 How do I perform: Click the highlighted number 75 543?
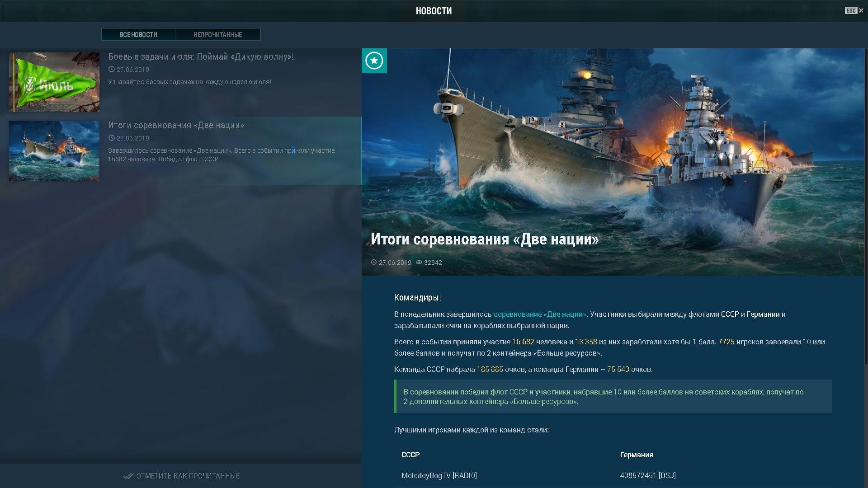point(618,370)
